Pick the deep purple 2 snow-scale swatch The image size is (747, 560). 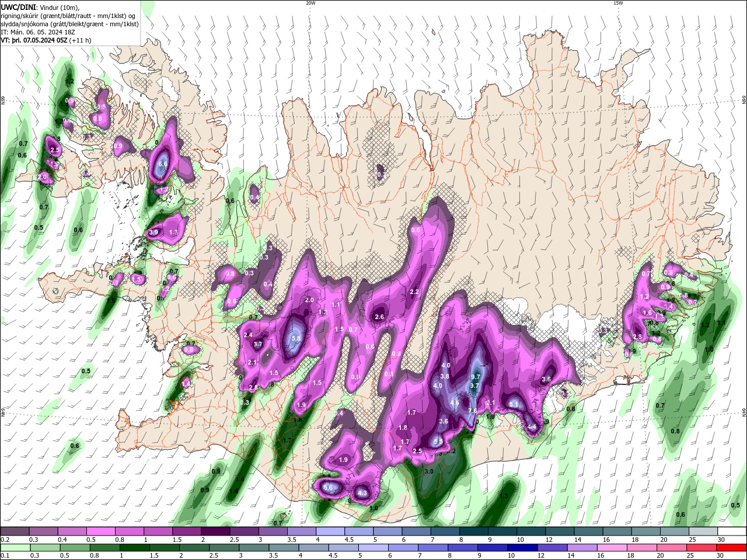coord(215,531)
